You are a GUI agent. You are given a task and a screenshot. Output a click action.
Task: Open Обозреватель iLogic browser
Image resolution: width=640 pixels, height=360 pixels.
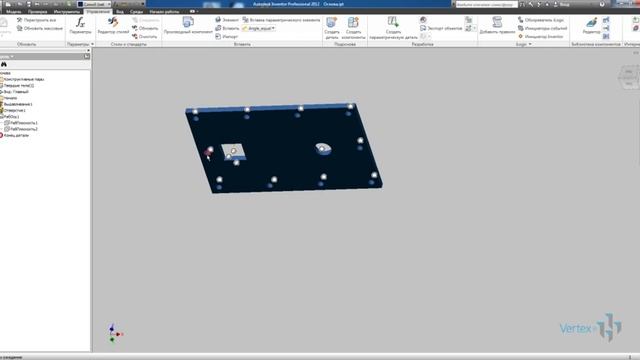[541, 20]
